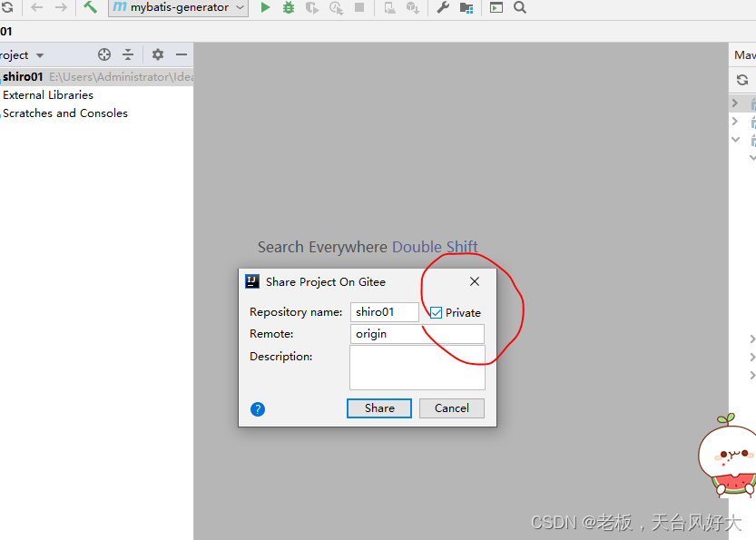Click the Collapse All icon in the Project panel

point(128,54)
